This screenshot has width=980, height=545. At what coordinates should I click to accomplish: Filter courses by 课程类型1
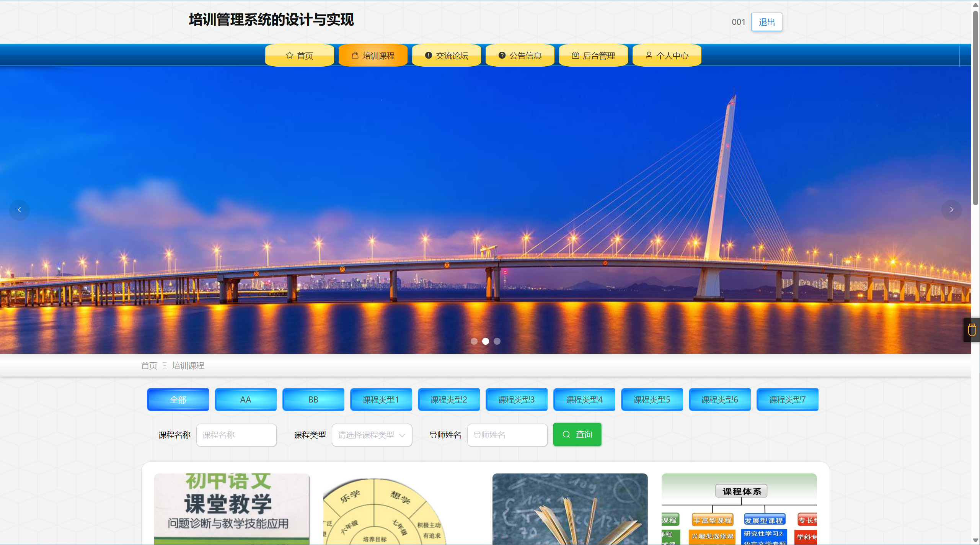[381, 399]
